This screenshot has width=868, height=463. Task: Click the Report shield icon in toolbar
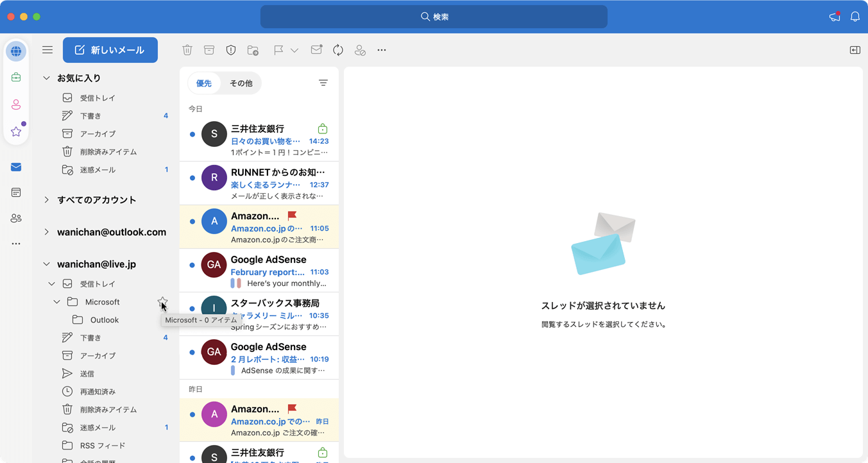click(x=231, y=50)
